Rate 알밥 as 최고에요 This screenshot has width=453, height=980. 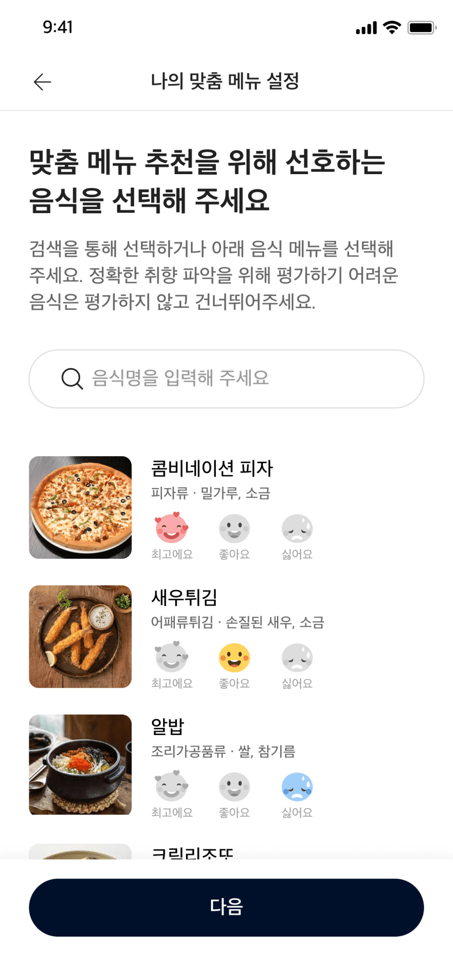coord(171,786)
